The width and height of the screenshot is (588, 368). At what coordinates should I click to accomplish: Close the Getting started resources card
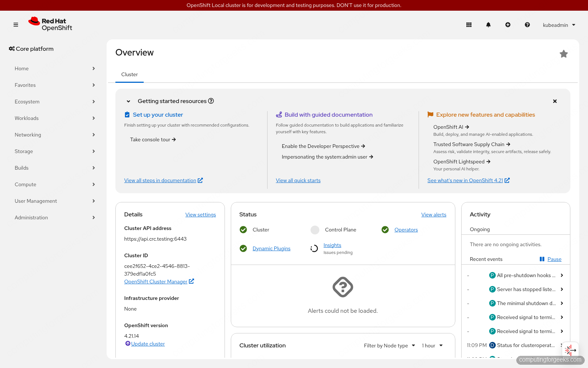[555, 101]
